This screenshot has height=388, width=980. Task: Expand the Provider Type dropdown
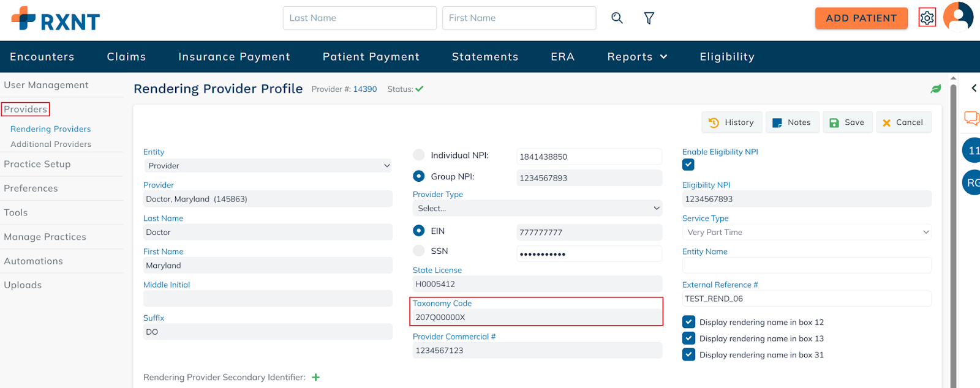pos(537,209)
